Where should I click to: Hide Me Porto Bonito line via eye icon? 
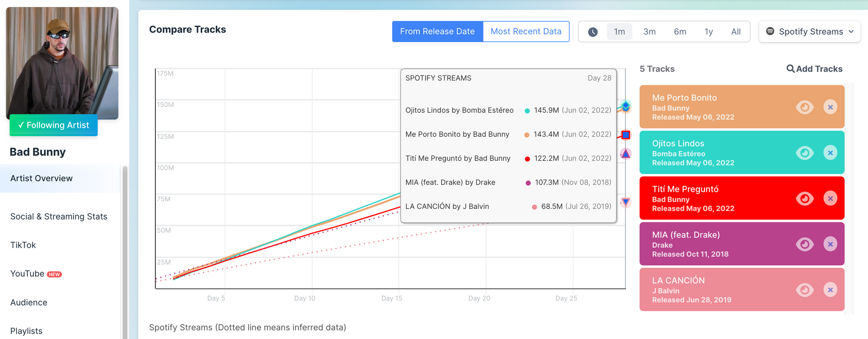805,107
